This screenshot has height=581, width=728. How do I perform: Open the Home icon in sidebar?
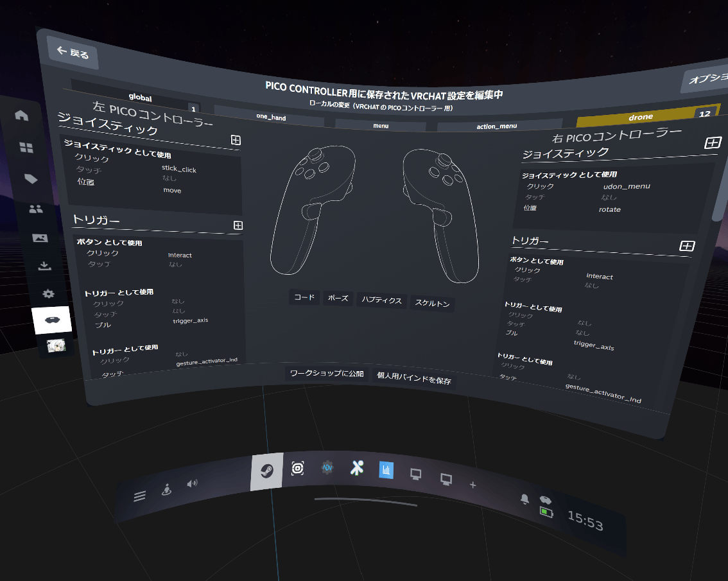coord(22,116)
